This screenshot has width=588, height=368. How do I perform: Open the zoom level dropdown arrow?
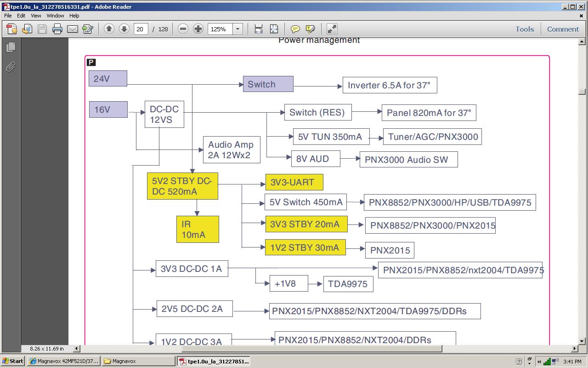coord(238,29)
